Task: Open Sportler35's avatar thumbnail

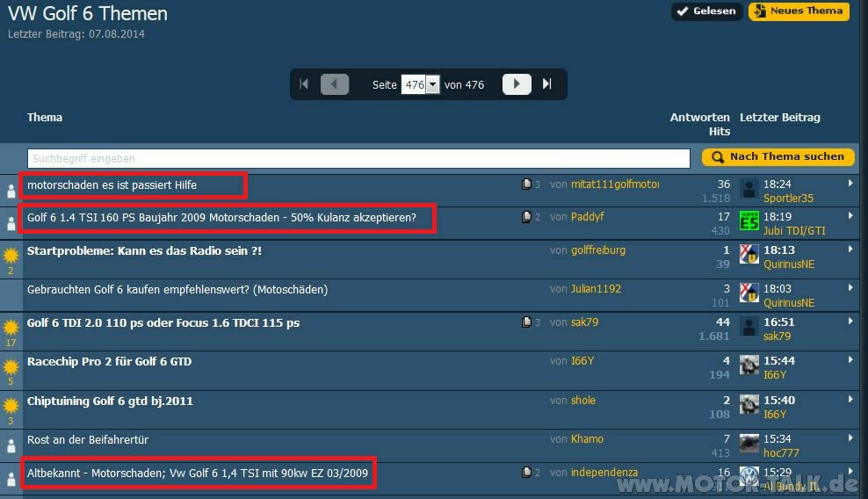Action: point(749,189)
